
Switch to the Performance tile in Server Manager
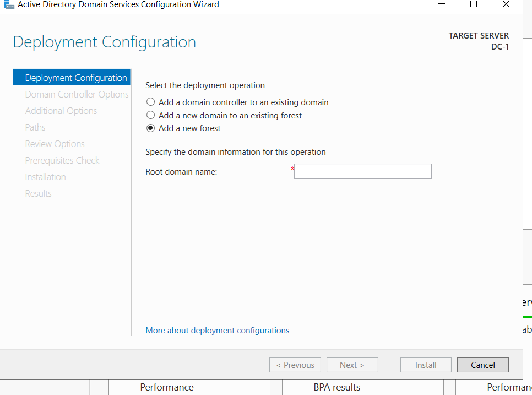point(166,387)
